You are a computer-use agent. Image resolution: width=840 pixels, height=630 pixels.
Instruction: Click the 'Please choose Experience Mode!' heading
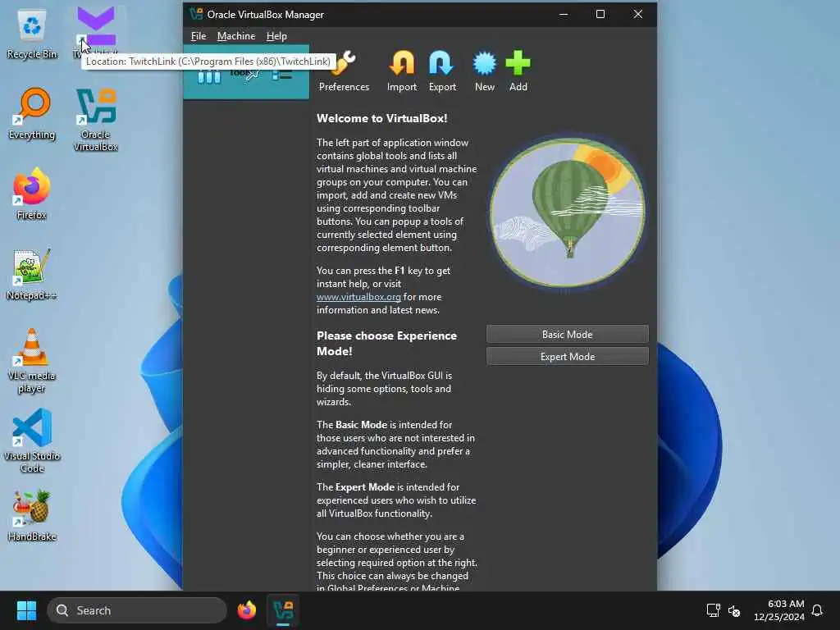click(x=386, y=344)
